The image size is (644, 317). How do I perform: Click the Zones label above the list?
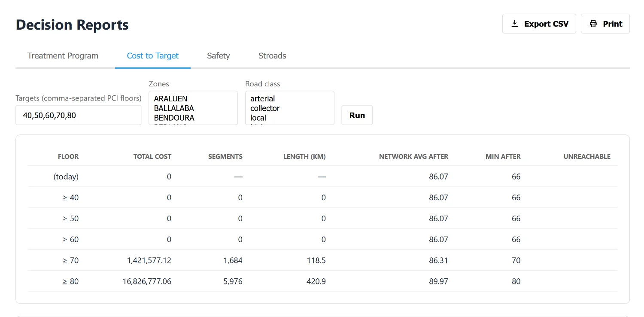point(159,84)
